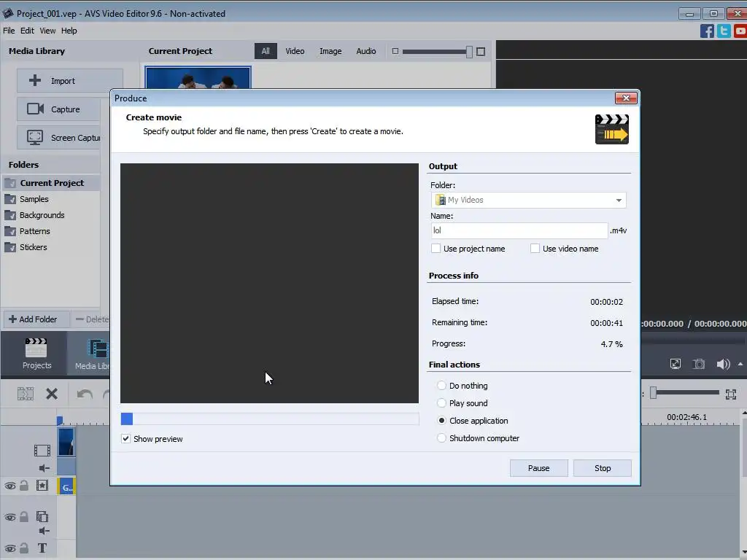Mute the main video track audio
Viewport: 747px width, 560px height.
click(44, 468)
